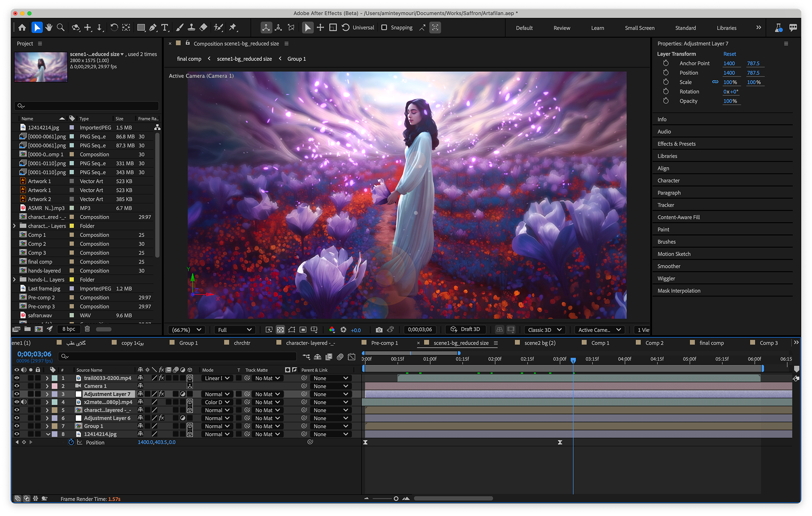Open the comment bubble icon at top right
This screenshot has width=812, height=516.
click(x=793, y=28)
